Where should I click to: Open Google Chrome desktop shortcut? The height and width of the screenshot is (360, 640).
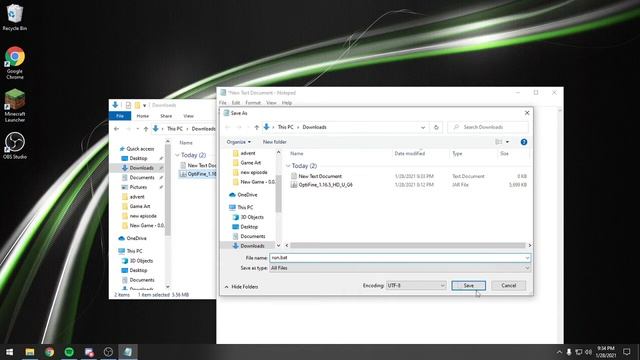click(15, 62)
